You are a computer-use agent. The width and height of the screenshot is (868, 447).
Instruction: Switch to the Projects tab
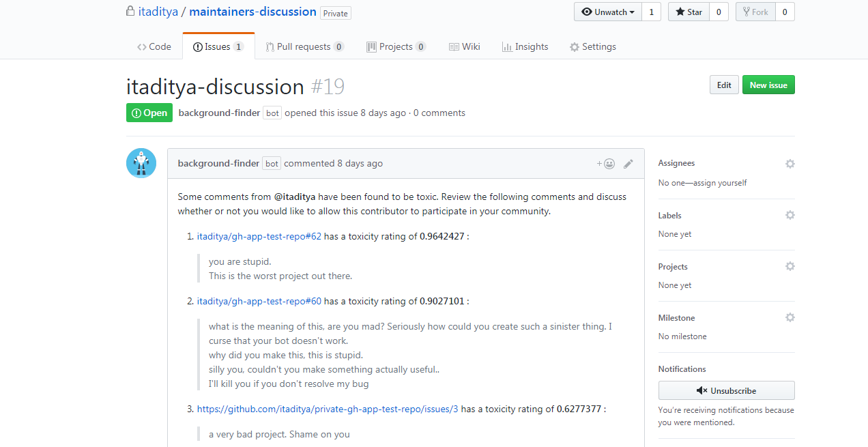coord(396,46)
